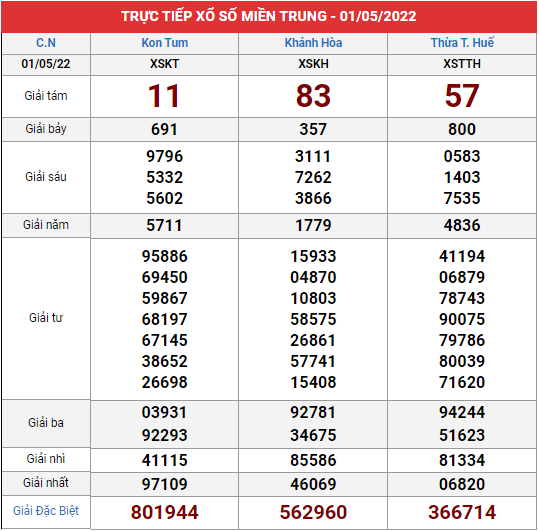Select giải tư number 10803
The width and height of the screenshot is (539, 531).
click(x=313, y=298)
